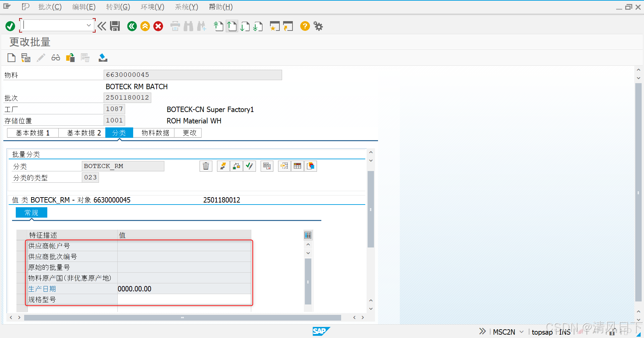Generate shortcut icon in toolbar

(x=288, y=26)
